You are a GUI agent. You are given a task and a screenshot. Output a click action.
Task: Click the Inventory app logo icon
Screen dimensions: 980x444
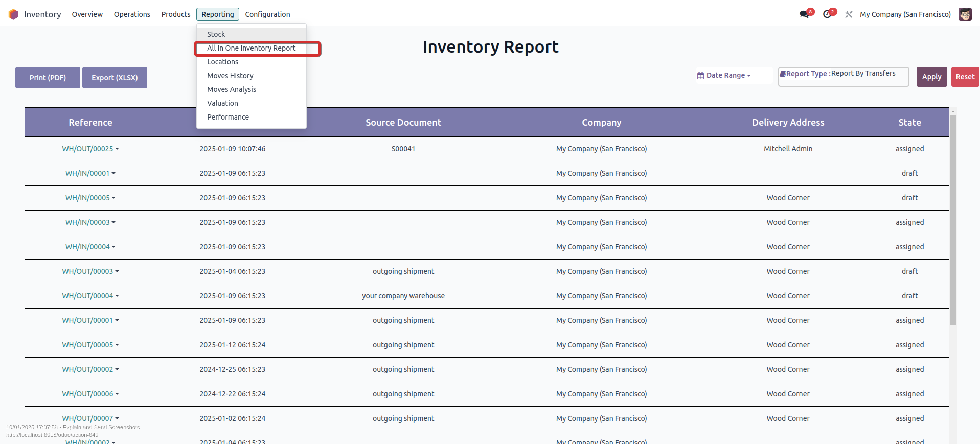13,14
